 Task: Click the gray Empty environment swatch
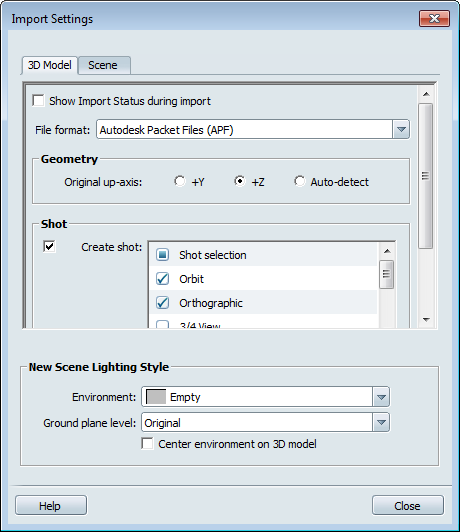[156, 397]
